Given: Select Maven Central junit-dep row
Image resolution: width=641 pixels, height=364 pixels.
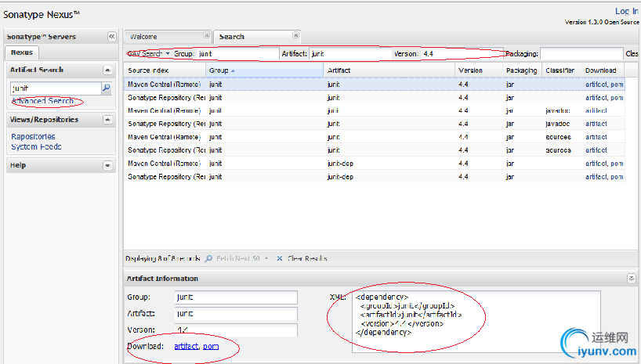Looking at the screenshot, I should point(374,164).
